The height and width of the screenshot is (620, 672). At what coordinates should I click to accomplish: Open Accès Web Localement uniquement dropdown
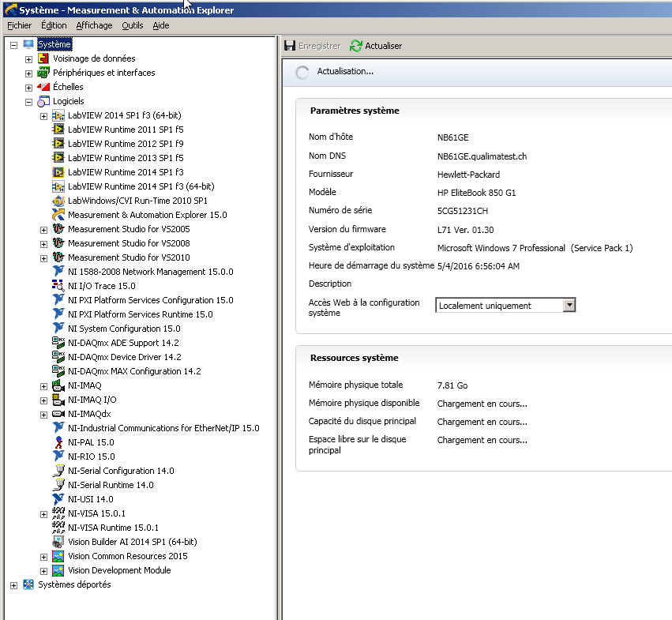click(569, 306)
